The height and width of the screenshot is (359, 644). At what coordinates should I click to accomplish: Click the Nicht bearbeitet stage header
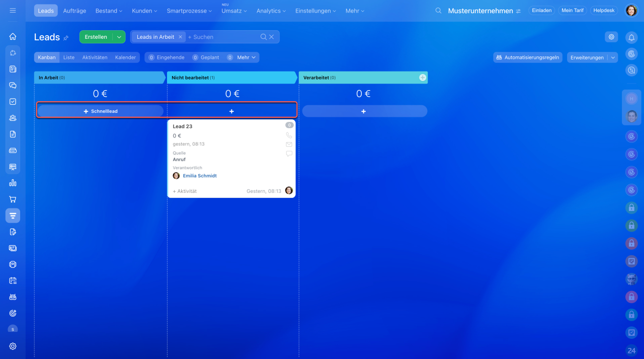click(232, 78)
